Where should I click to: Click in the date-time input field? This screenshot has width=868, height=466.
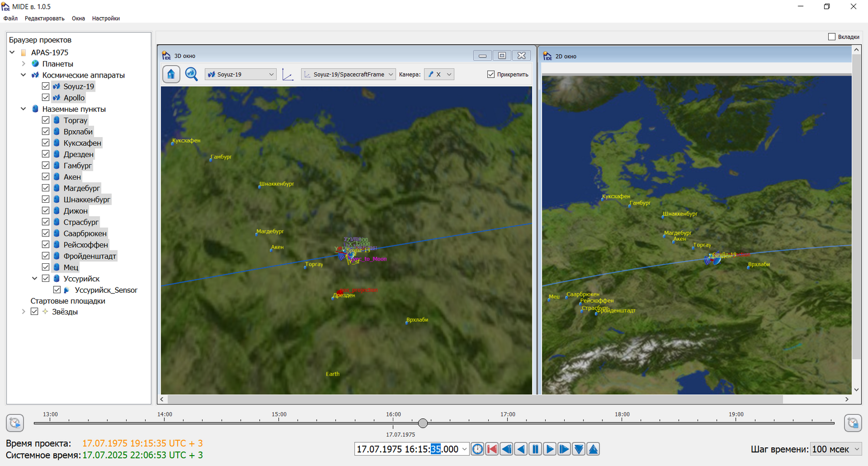408,449
